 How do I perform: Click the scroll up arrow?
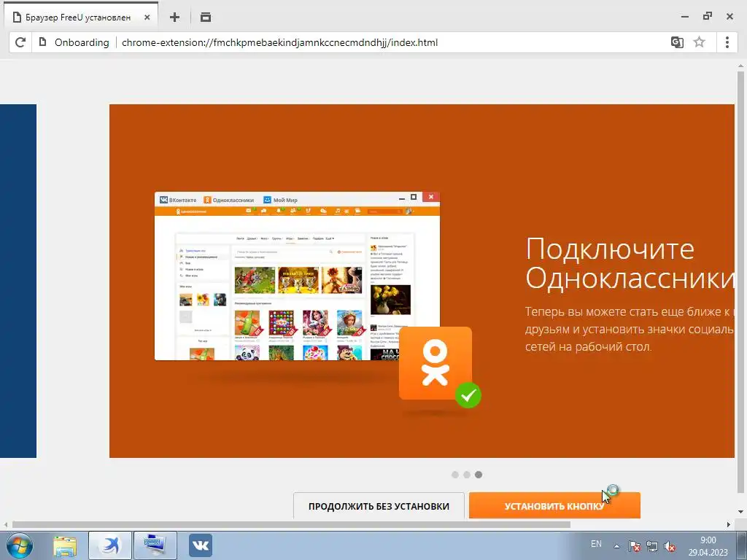(x=740, y=65)
